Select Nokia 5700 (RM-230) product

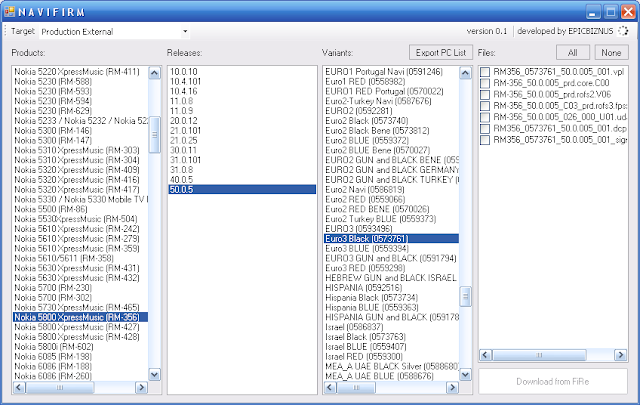pos(53,288)
